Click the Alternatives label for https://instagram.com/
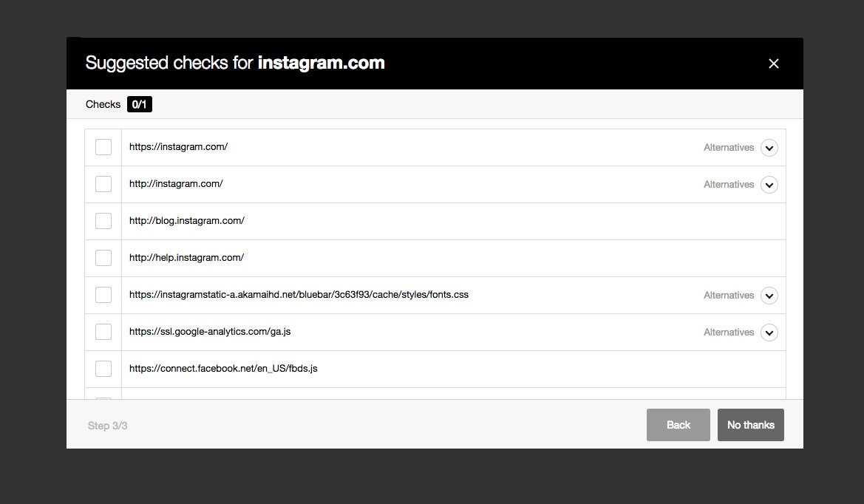This screenshot has width=864, height=504. [x=729, y=148]
